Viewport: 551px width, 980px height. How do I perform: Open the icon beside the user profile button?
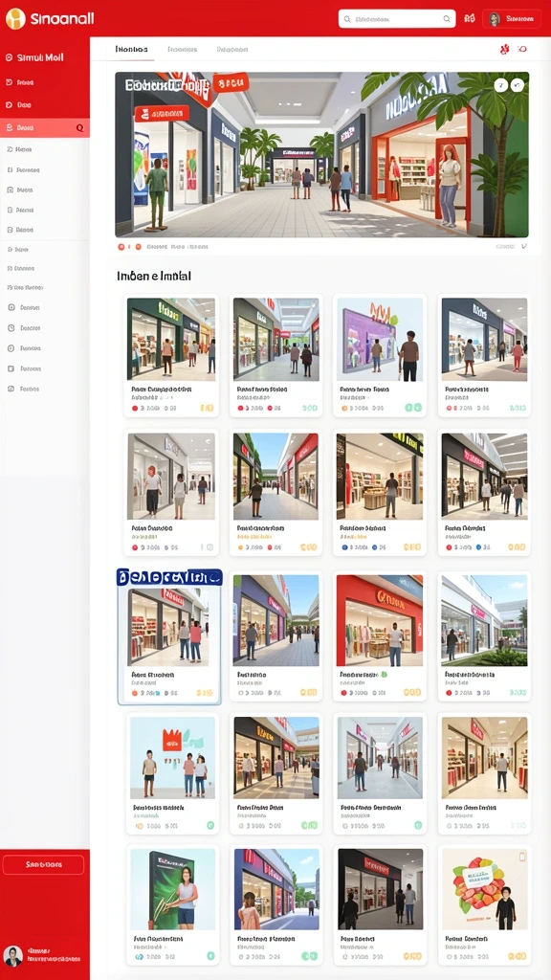[x=470, y=19]
